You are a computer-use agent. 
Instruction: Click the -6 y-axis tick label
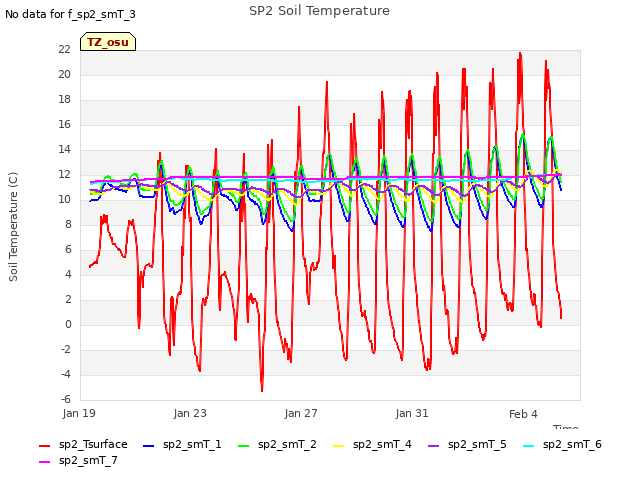[x=66, y=399]
